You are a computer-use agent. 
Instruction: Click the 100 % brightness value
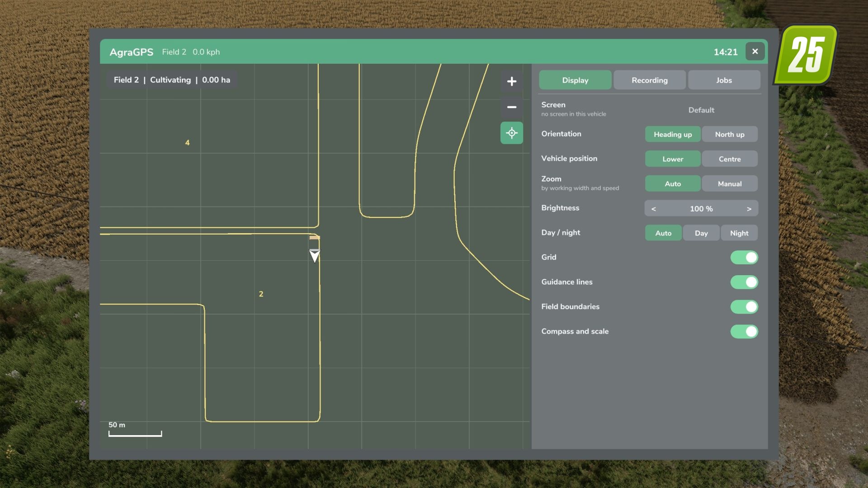(x=701, y=208)
